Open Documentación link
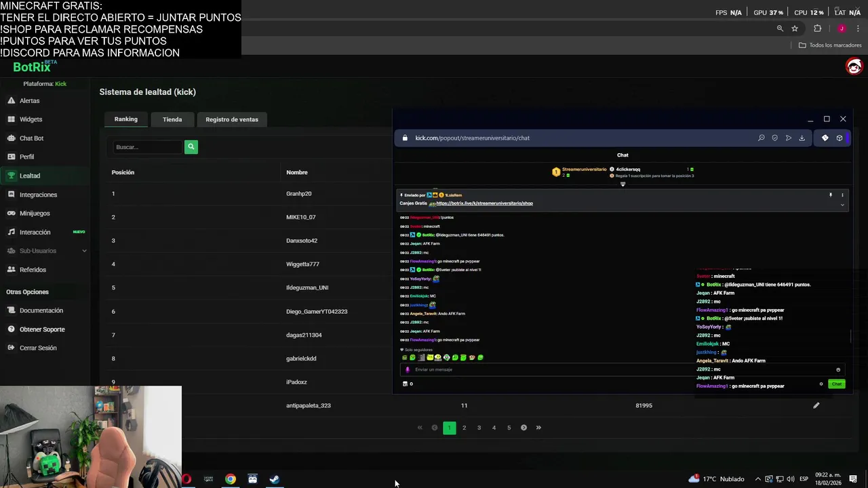The width and height of the screenshot is (868, 488). point(41,310)
